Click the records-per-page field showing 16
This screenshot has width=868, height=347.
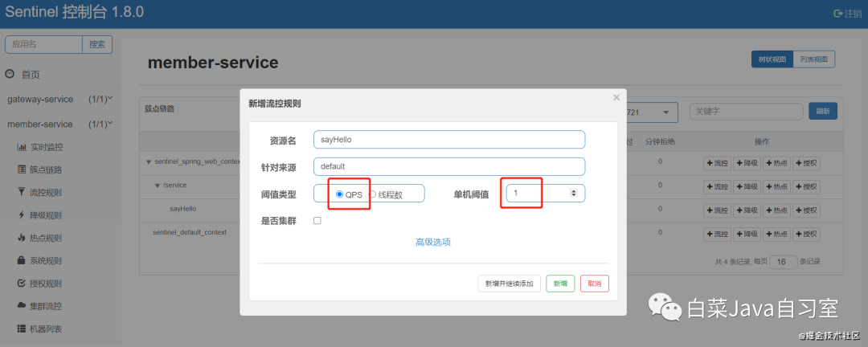784,261
